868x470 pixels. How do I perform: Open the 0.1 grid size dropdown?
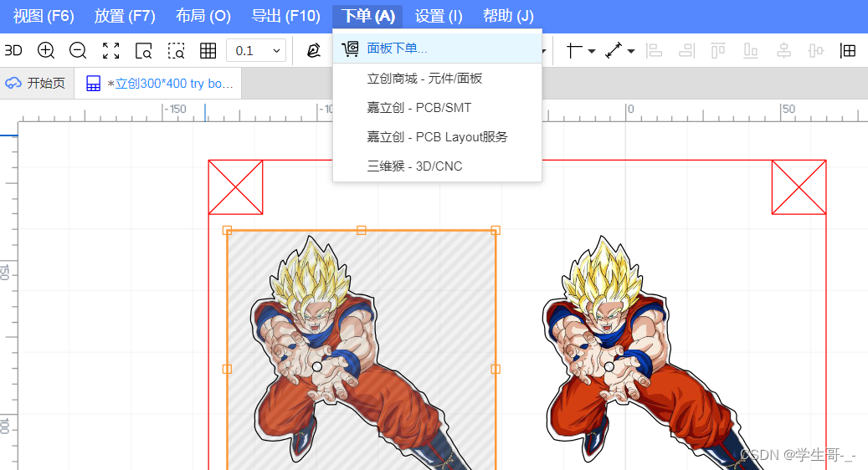[x=256, y=50]
